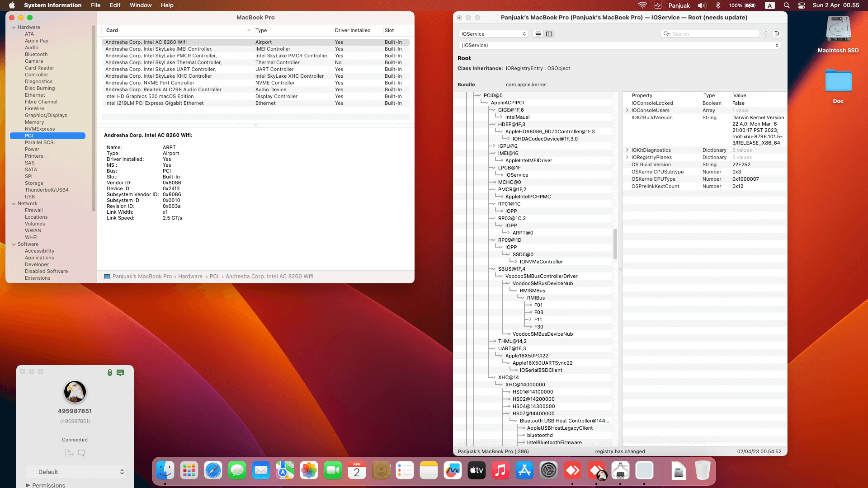This screenshot has width=868, height=488.
Task: Toggle the right inspector sidebar button
Action: click(777, 34)
